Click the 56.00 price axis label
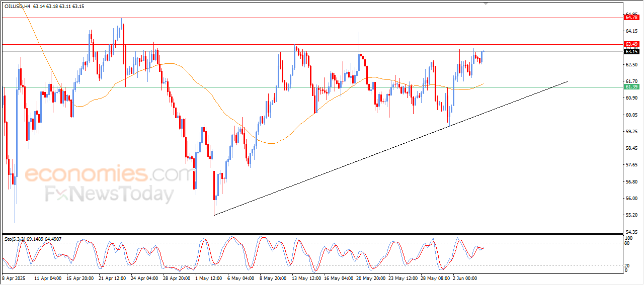The image size is (644, 285). pyautogui.click(x=631, y=198)
